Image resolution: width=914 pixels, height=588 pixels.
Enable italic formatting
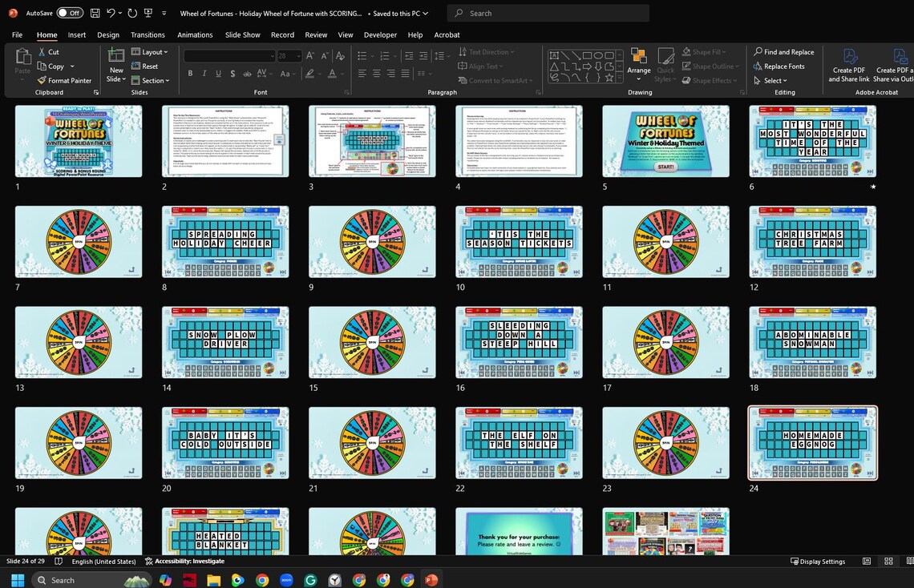(x=203, y=74)
